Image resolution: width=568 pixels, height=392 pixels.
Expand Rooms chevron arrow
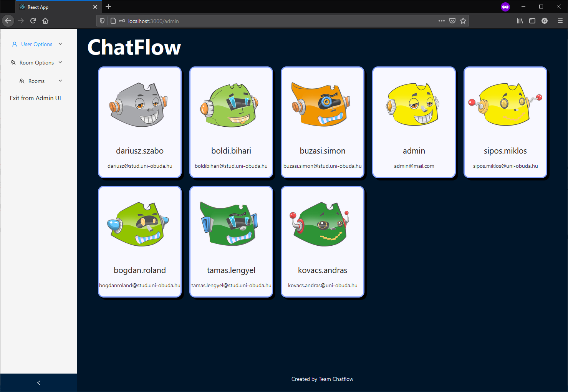click(60, 81)
